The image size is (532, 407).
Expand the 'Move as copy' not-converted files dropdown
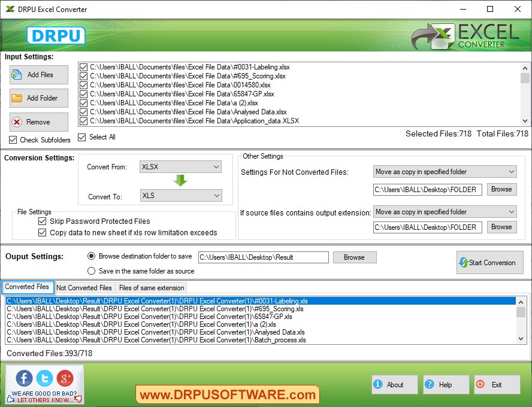[x=512, y=171]
